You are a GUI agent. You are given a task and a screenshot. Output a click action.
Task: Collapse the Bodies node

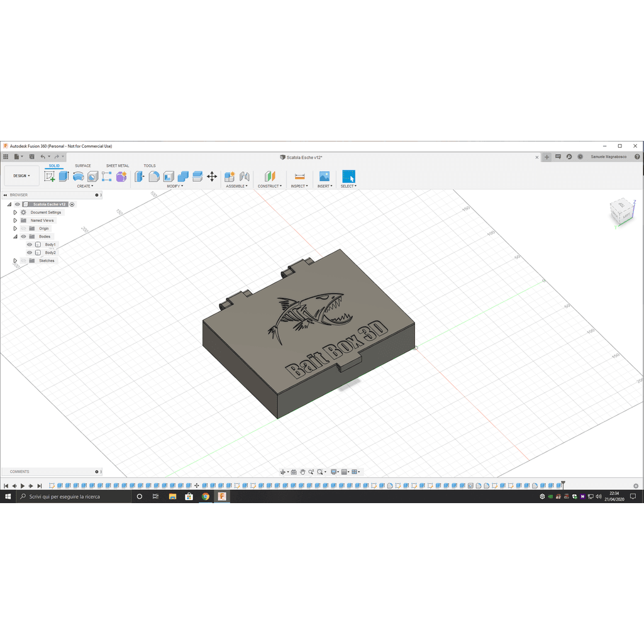tap(15, 236)
